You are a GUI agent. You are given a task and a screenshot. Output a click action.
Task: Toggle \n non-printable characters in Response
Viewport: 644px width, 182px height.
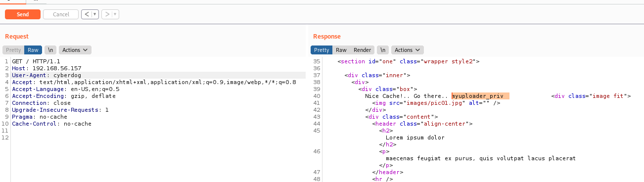click(383, 50)
